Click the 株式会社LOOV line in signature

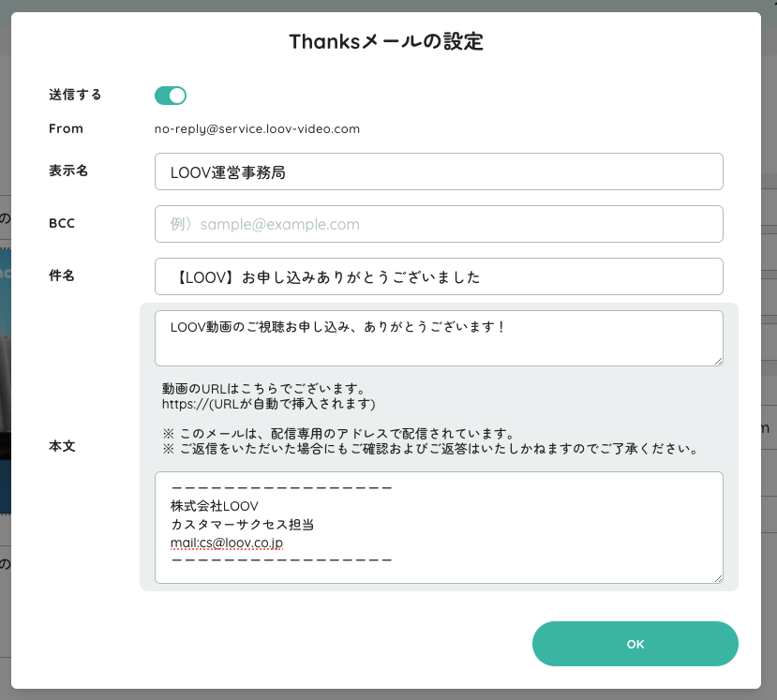pyautogui.click(x=215, y=506)
